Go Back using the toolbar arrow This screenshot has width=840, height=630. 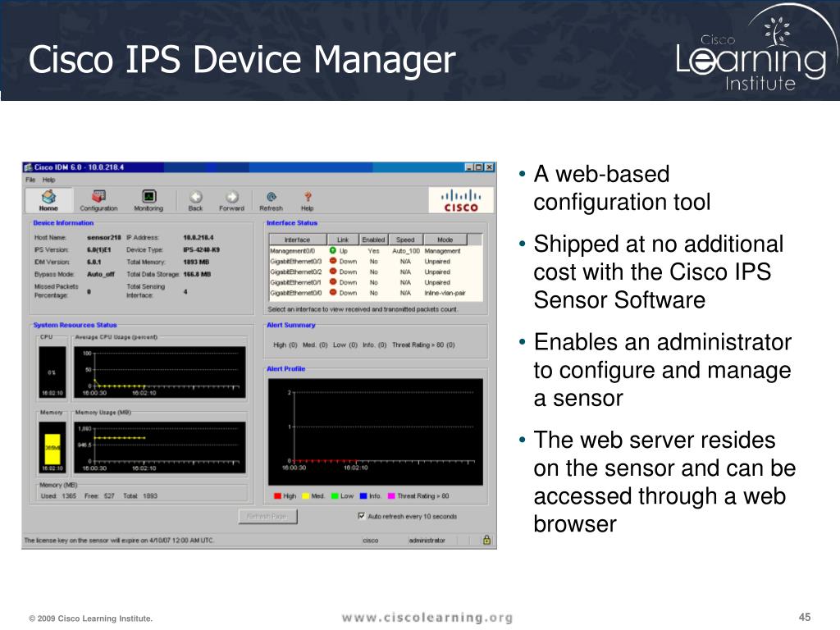pyautogui.click(x=195, y=200)
